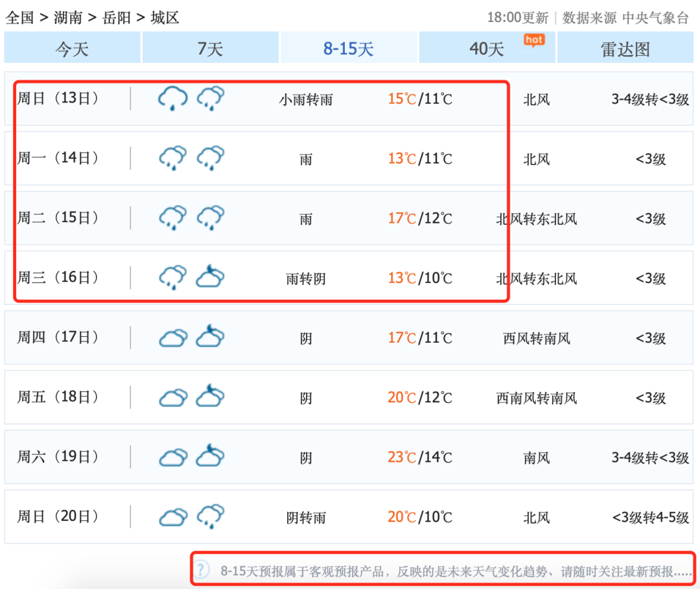Click the daytime rain icon for 周日（13日）
The image size is (700, 589).
(x=172, y=98)
